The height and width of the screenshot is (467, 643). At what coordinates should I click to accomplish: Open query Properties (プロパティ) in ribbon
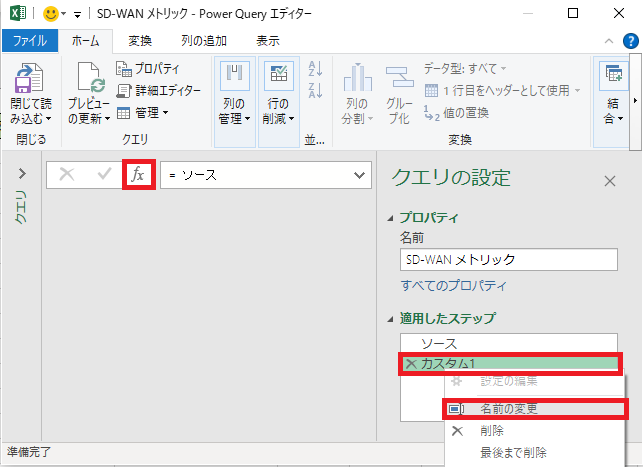coord(148,68)
